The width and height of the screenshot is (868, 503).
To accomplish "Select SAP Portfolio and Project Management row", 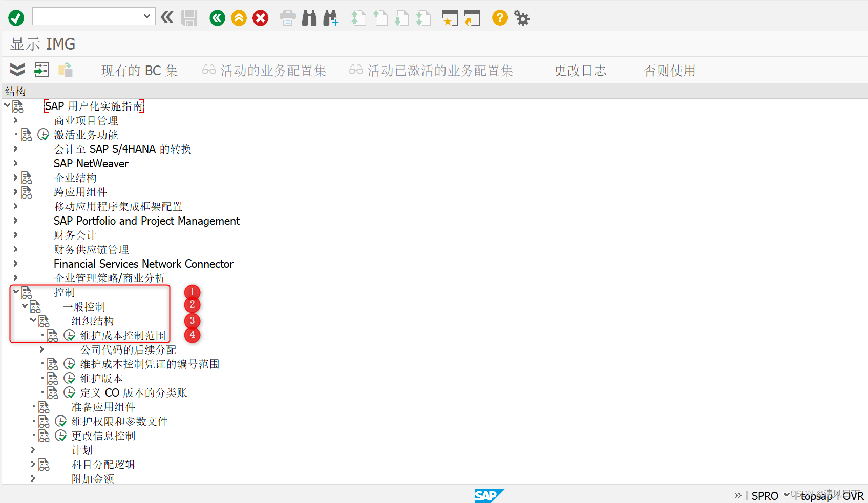I will pyautogui.click(x=146, y=221).
